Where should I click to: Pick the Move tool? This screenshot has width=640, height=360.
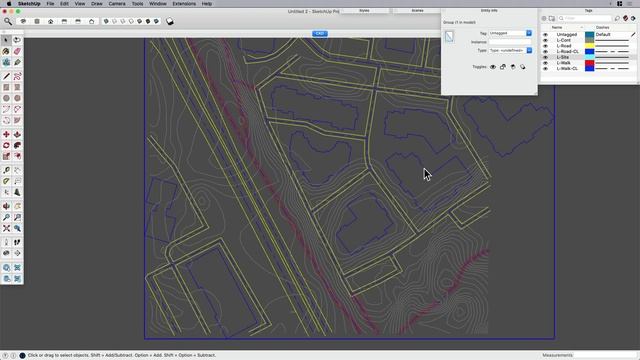click(6, 134)
